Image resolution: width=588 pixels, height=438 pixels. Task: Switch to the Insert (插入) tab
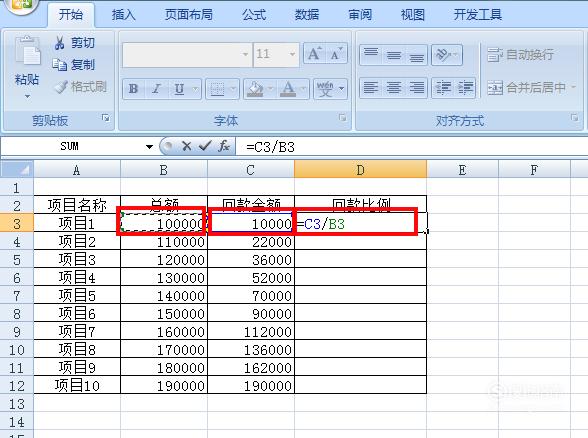tap(124, 15)
